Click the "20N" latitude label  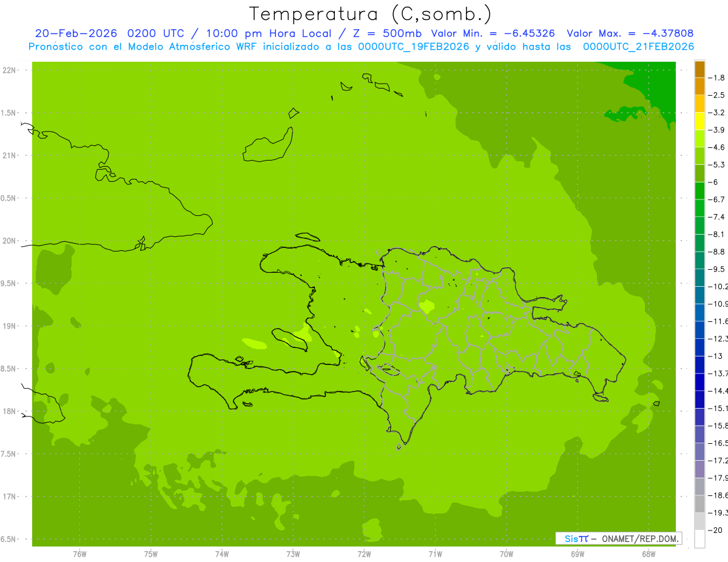[x=8, y=241]
